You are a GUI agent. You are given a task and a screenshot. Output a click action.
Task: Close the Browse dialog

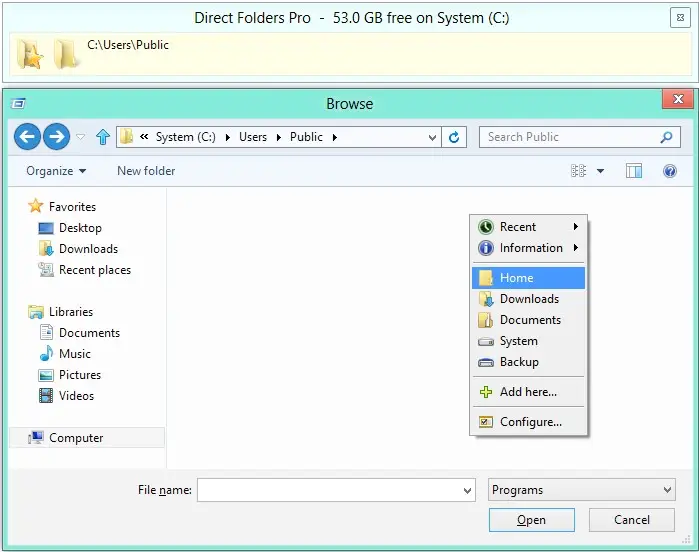tap(678, 99)
